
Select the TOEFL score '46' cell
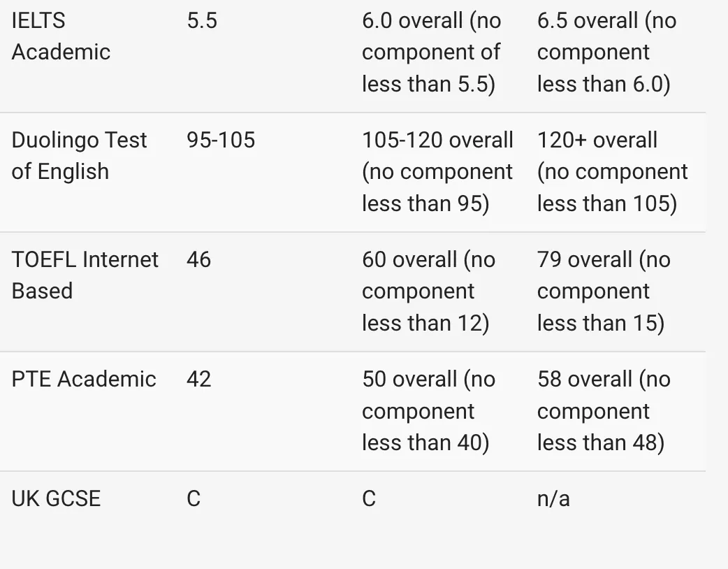tap(198, 259)
